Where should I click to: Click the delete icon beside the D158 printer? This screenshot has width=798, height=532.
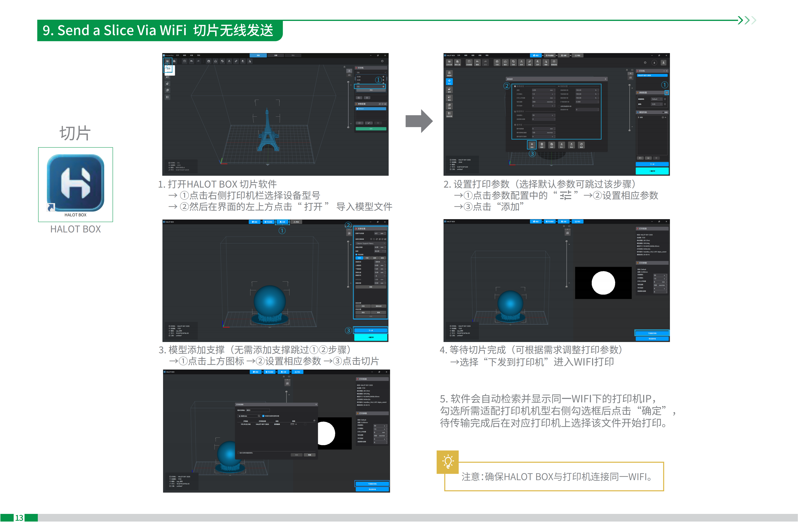coord(383,77)
